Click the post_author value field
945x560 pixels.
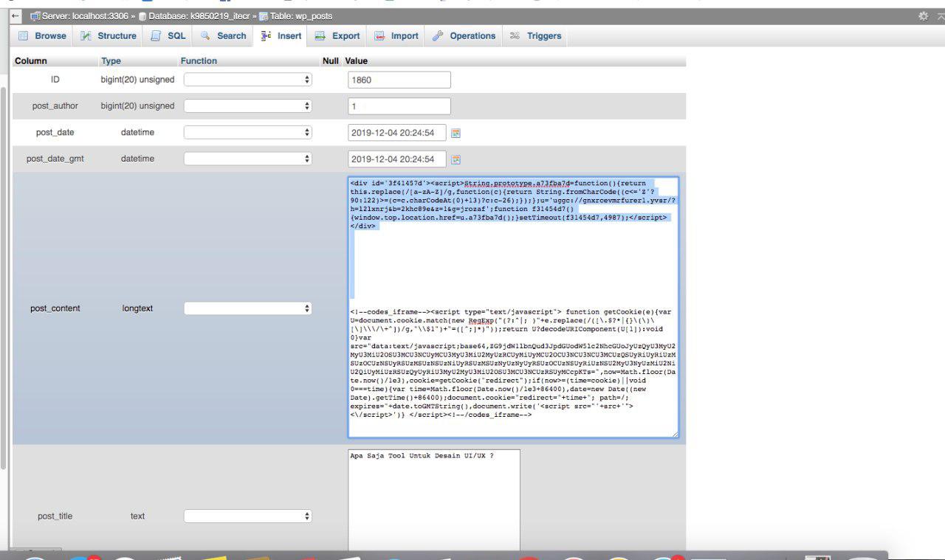(x=399, y=106)
